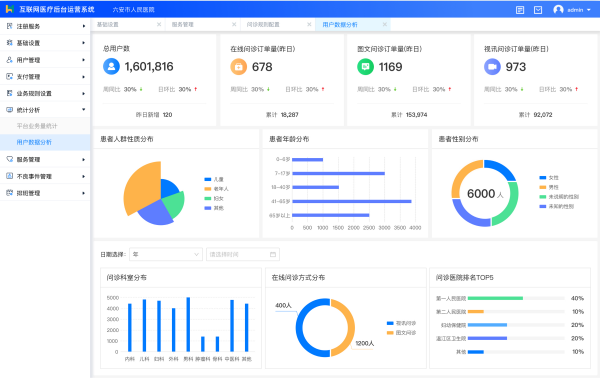600x378 pixels.
Task: Click the 不良事件管理 sidebar icon
Action: (10, 176)
